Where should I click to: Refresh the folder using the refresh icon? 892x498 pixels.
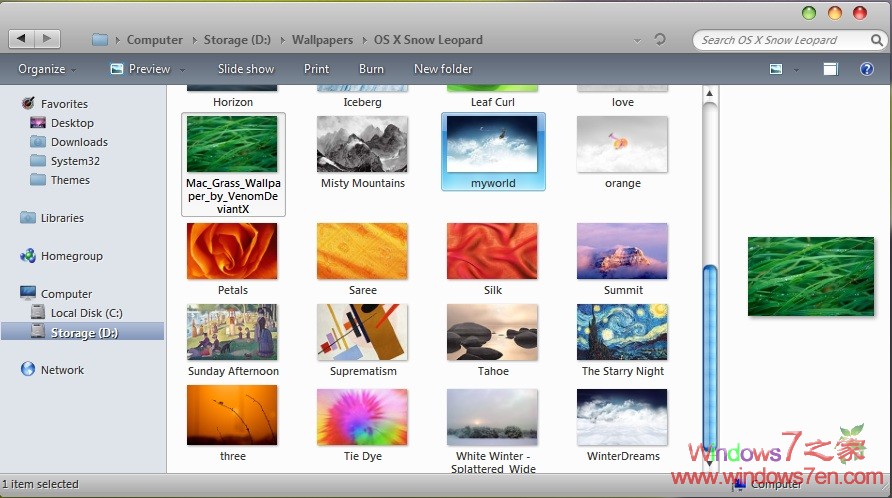tap(660, 40)
